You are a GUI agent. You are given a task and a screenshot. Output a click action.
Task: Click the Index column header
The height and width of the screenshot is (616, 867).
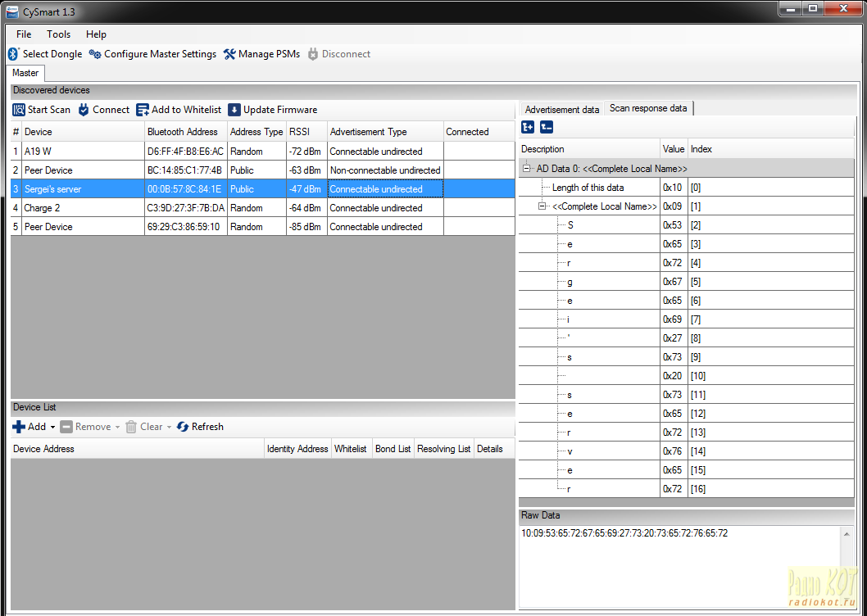(771, 149)
